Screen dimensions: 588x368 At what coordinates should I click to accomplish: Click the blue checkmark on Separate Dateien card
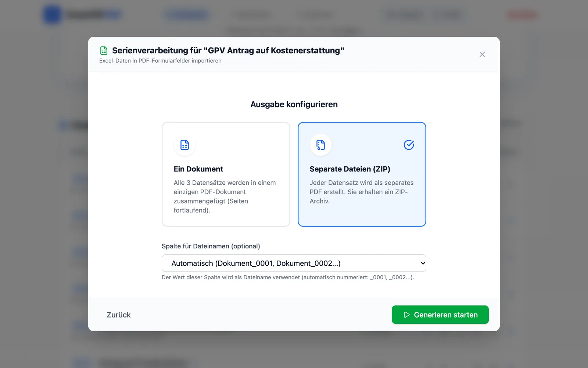409,145
